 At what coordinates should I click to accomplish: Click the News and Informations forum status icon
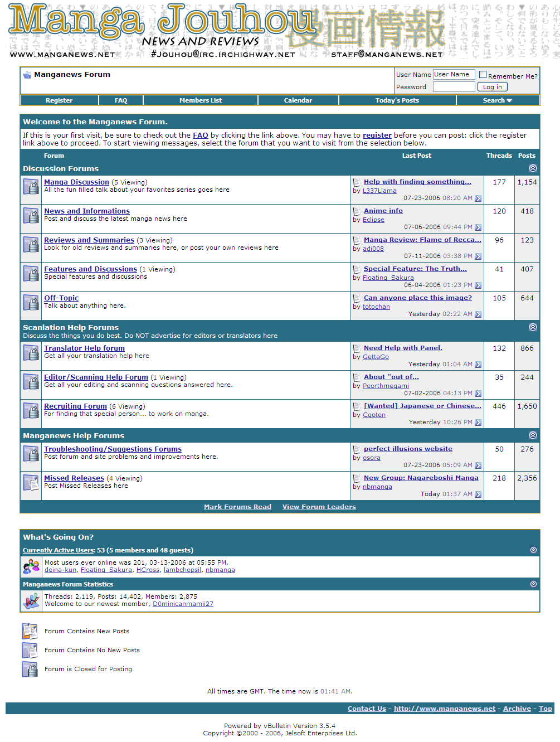pos(31,215)
